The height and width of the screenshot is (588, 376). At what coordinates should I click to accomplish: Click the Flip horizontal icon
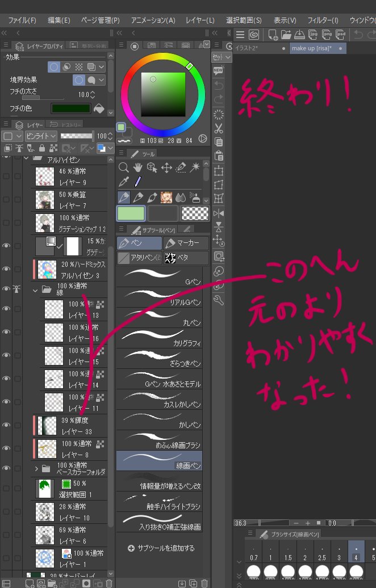[x=219, y=213]
